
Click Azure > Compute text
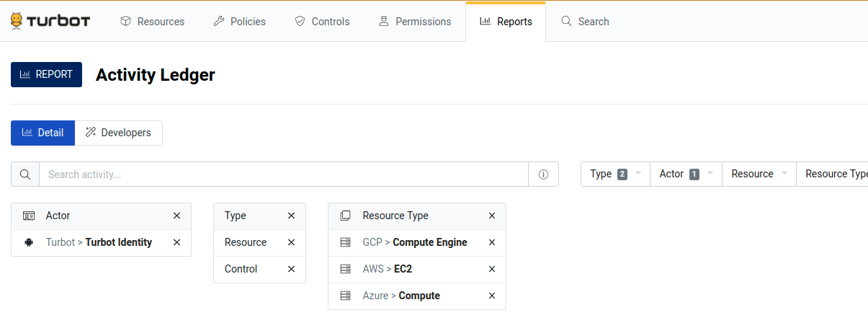(401, 296)
